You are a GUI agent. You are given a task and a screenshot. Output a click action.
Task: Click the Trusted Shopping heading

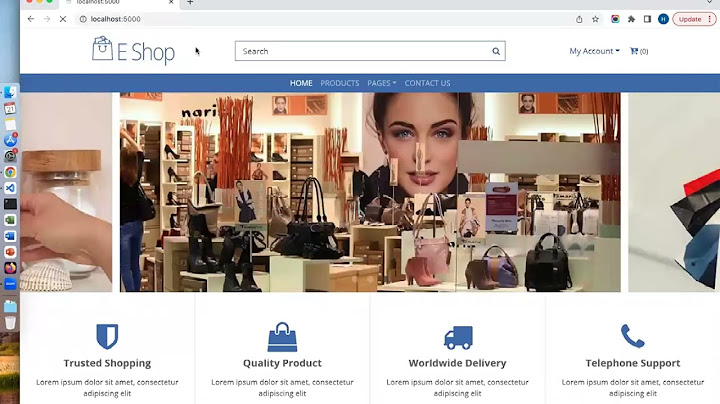[x=107, y=363]
